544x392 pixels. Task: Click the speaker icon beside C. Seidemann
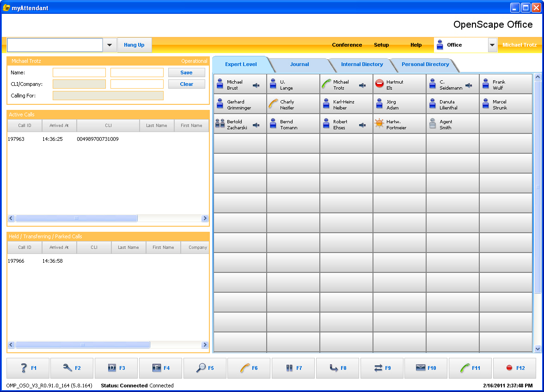pos(468,85)
